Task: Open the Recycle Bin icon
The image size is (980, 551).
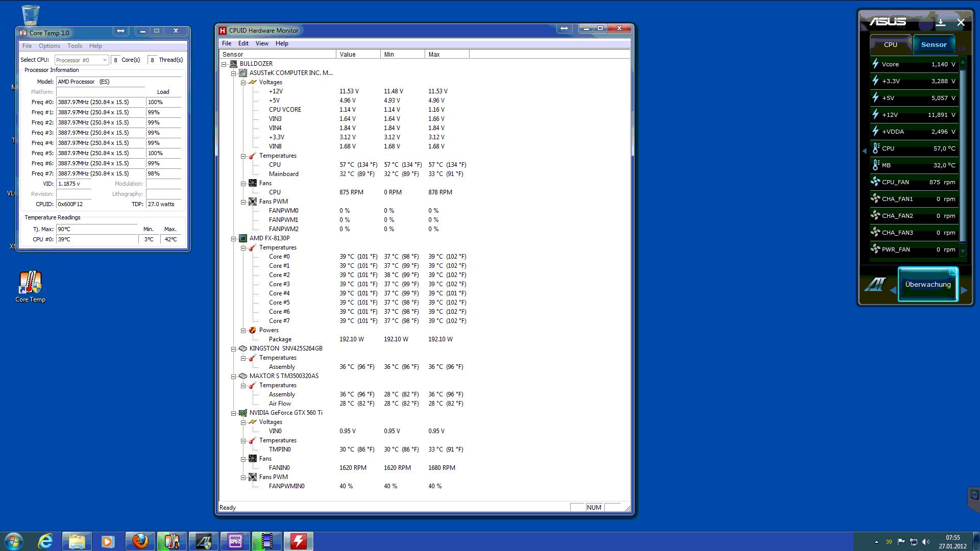Action: tap(30, 15)
